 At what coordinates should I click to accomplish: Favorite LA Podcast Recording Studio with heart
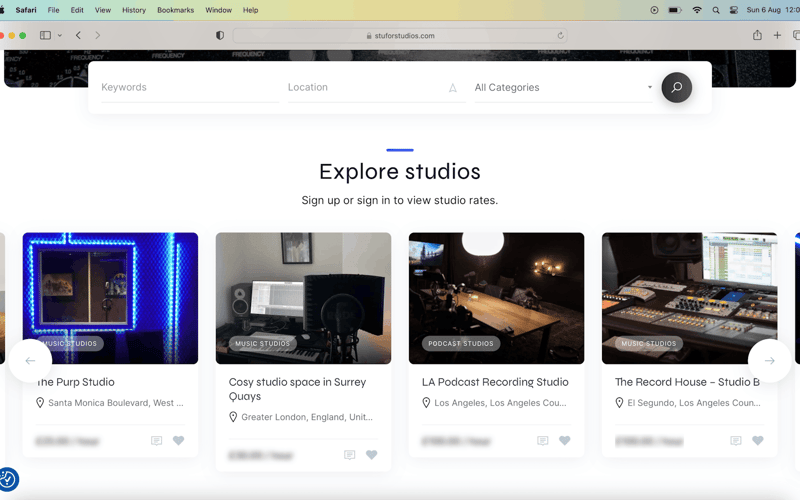click(x=564, y=440)
